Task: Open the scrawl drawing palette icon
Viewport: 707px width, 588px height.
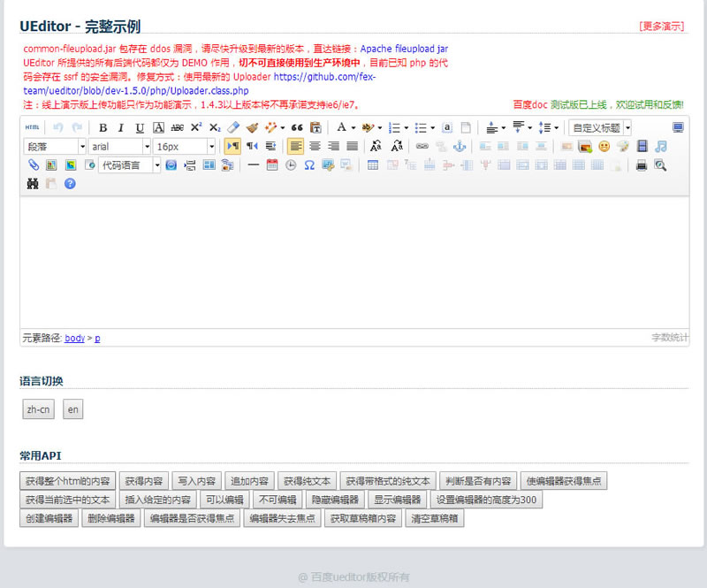Action: point(623,146)
